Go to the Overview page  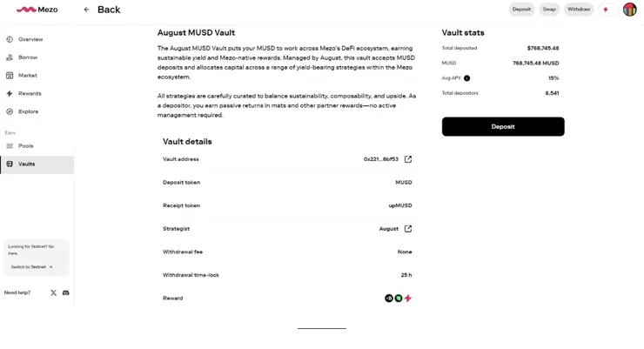(30, 39)
